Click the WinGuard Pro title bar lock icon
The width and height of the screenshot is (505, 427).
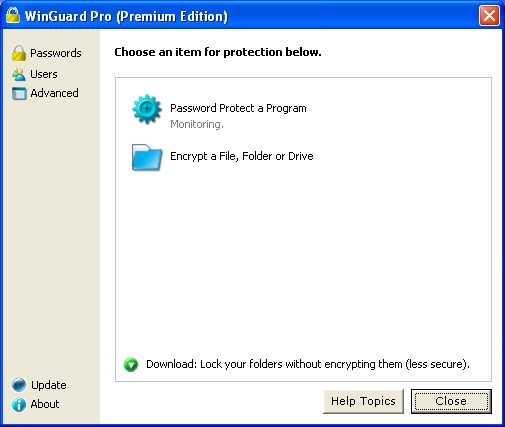13,15
